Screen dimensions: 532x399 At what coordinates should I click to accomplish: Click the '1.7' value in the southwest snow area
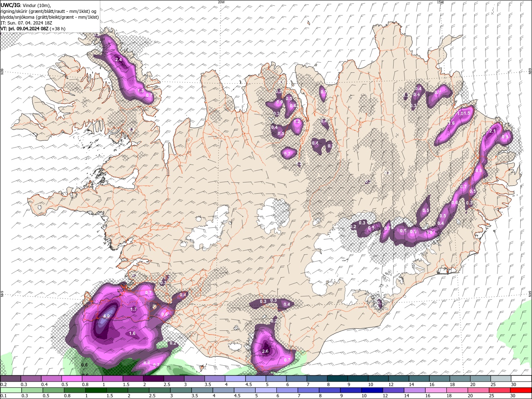(133, 309)
